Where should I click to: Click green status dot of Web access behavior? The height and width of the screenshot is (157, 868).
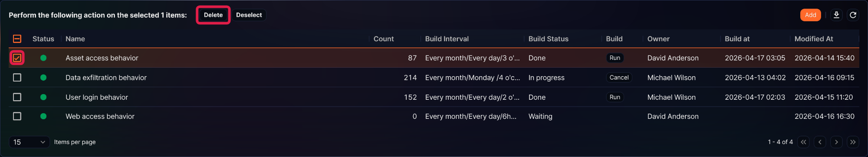[x=43, y=116]
